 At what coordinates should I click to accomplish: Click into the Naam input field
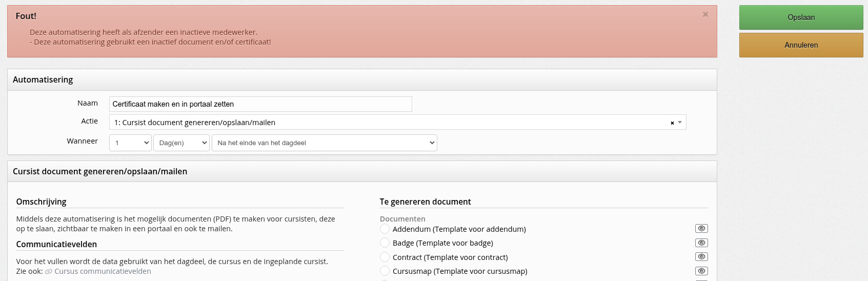coord(260,104)
